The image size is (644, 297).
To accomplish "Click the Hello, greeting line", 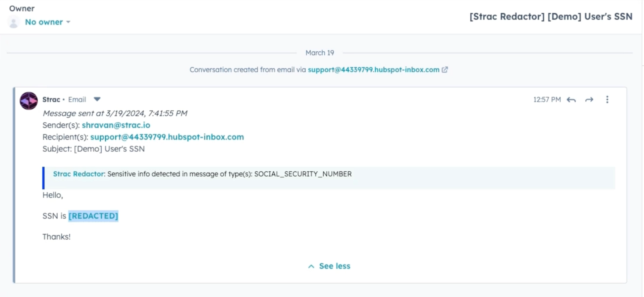I will (x=53, y=195).
